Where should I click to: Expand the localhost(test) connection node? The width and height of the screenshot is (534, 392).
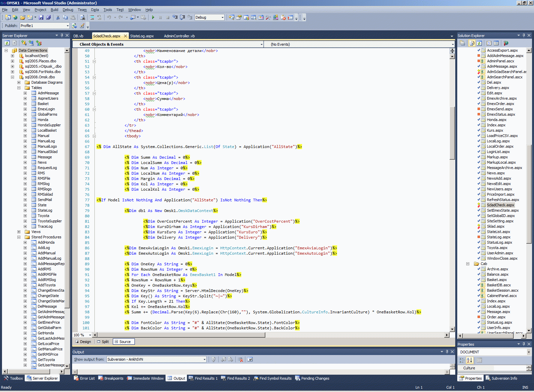coord(12,56)
